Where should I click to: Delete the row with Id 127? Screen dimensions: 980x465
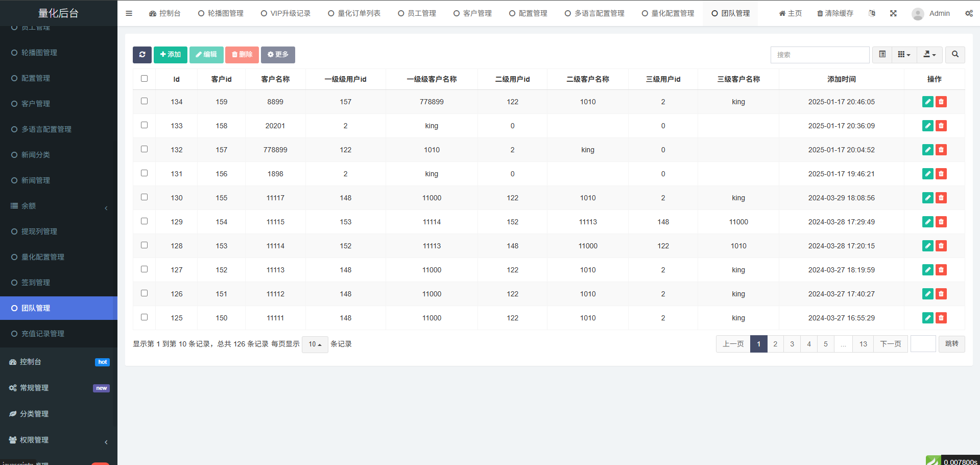point(941,270)
